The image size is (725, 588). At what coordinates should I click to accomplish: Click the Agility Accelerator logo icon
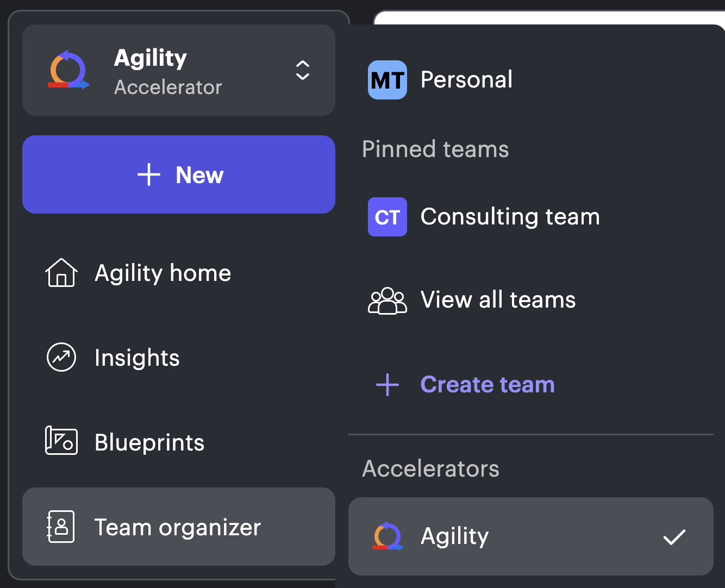pos(68,70)
